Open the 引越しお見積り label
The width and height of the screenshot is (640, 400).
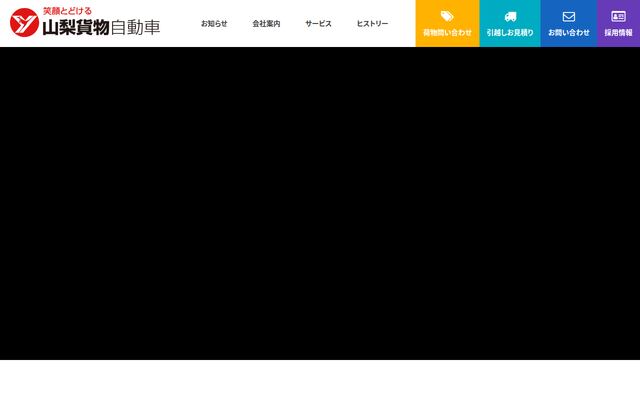tap(510, 33)
